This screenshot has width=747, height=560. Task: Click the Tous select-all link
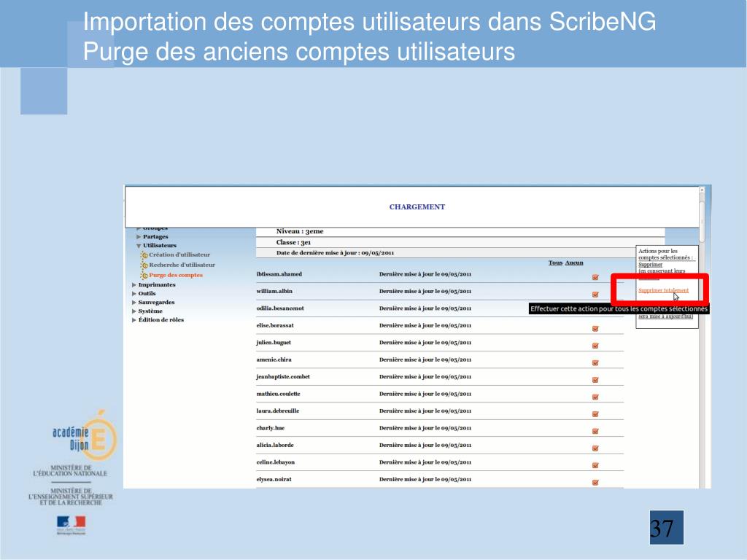click(555, 262)
